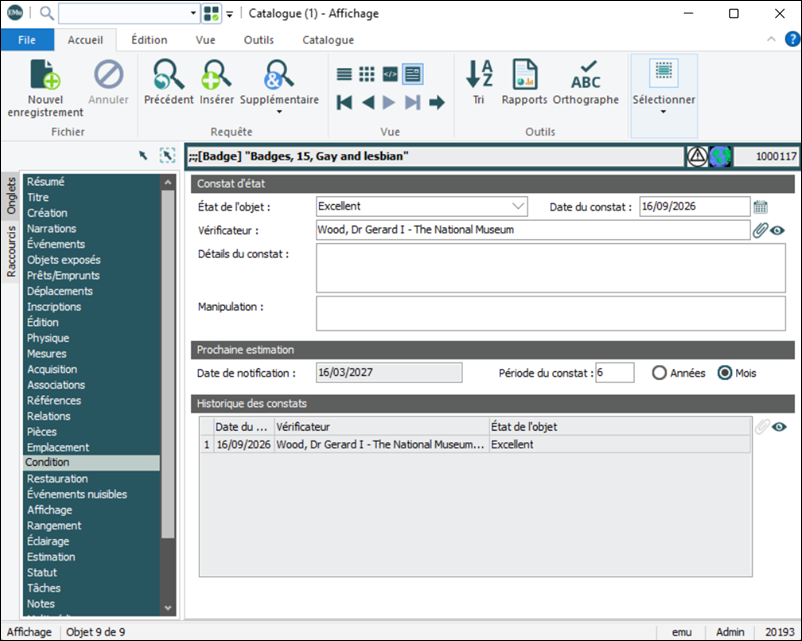This screenshot has width=802, height=641.
Task: Collapse the ribbon with chevron
Action: pos(771,39)
